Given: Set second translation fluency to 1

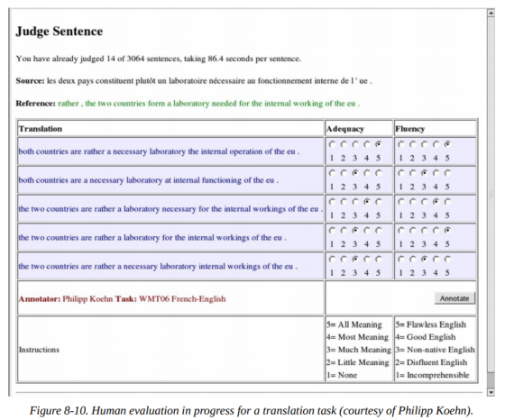Looking at the screenshot, I should [x=401, y=173].
